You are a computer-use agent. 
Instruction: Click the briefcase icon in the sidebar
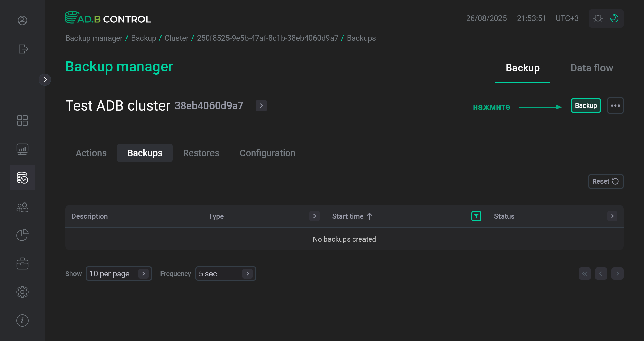pyautogui.click(x=22, y=263)
